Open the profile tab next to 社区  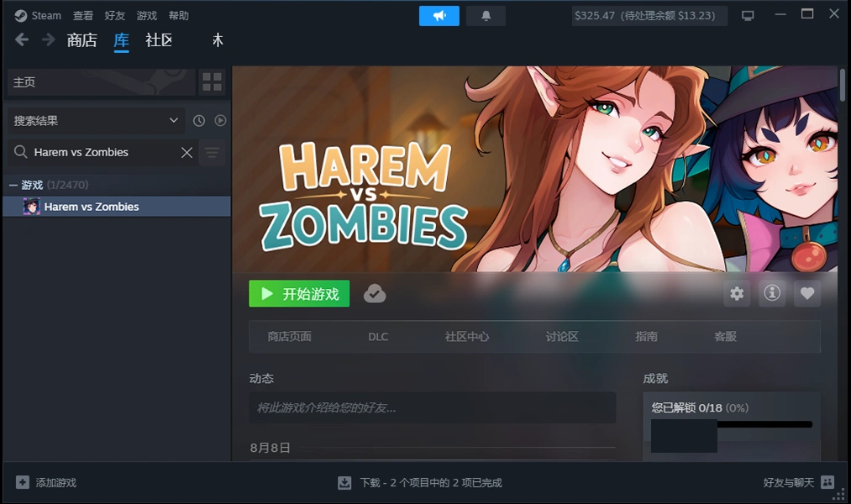click(x=218, y=40)
